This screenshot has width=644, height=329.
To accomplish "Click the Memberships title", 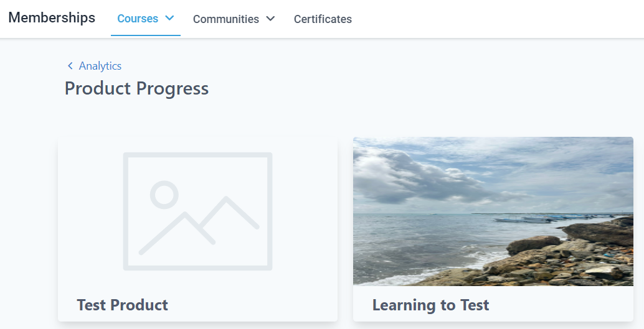I will [x=52, y=17].
